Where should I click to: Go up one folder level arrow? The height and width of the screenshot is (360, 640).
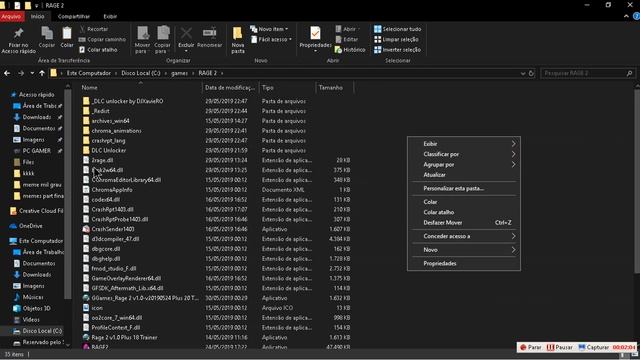click(x=42, y=73)
